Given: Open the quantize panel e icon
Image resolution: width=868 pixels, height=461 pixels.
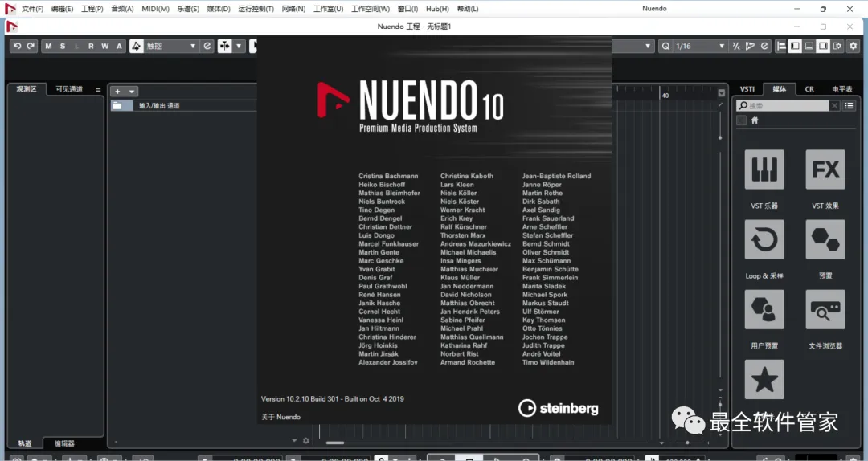Looking at the screenshot, I should (x=764, y=46).
